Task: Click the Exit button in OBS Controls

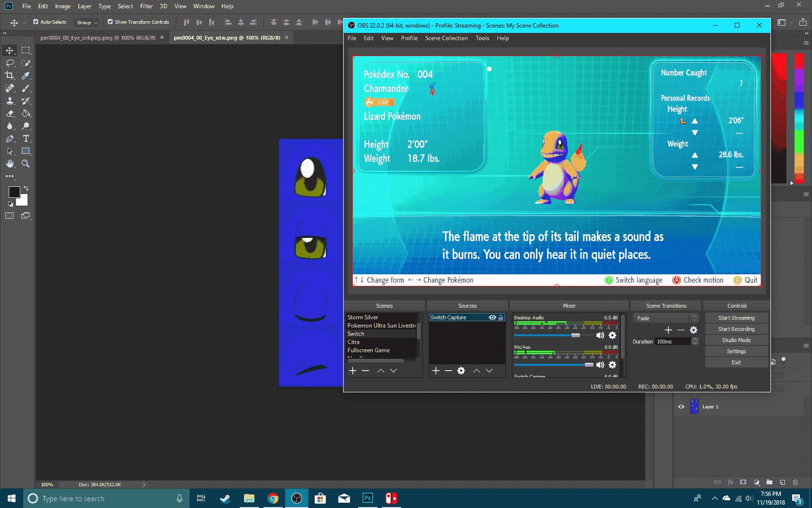Action: (737, 362)
